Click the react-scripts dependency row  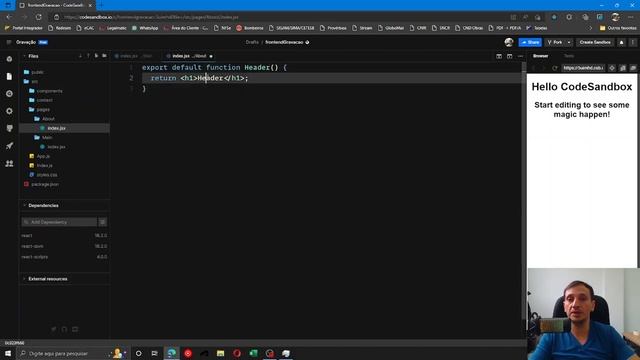click(x=64, y=257)
